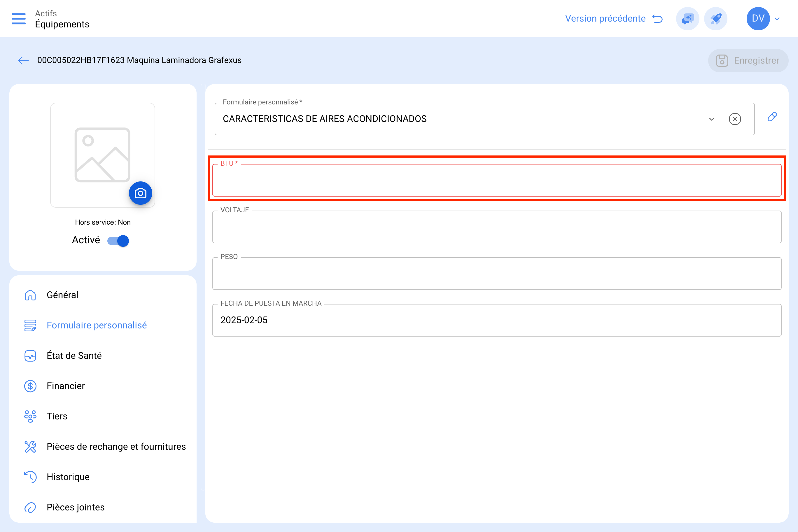The height and width of the screenshot is (532, 798).
Task: Click the Tiers people icon
Action: (30, 416)
